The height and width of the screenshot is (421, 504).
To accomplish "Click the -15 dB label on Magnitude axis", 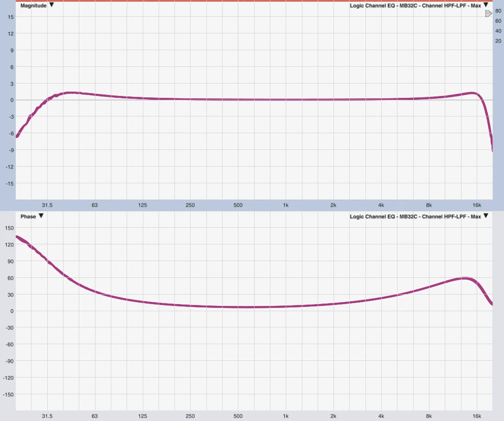I will coord(9,183).
